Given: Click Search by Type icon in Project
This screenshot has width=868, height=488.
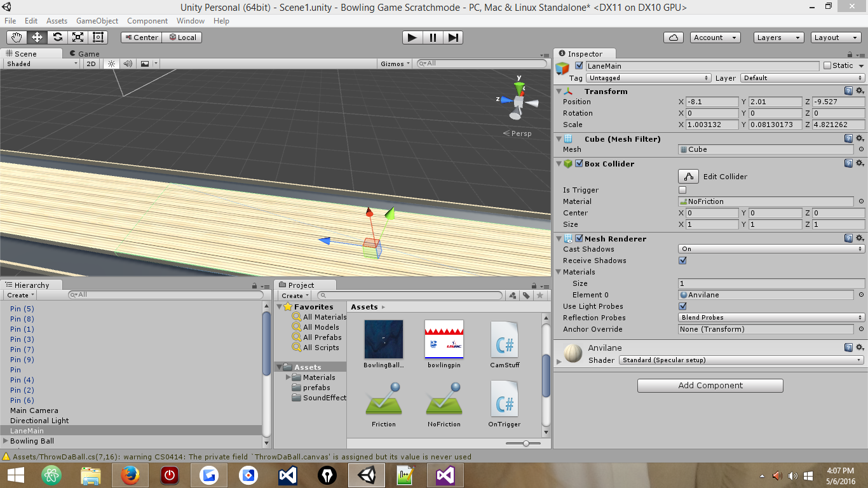Looking at the screenshot, I should click(x=512, y=295).
